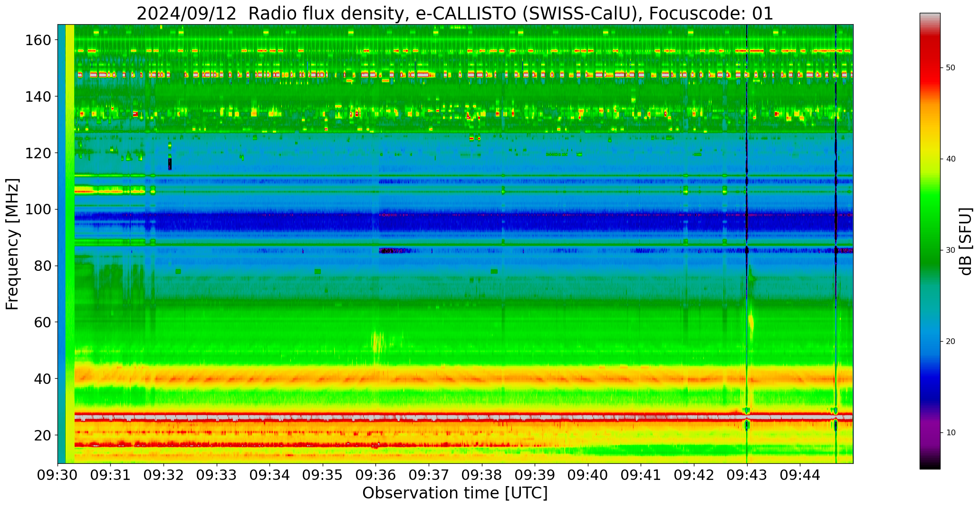Click the 120 MHz frequency tick label
Viewport: 980px width, 507px height.
[x=38, y=153]
